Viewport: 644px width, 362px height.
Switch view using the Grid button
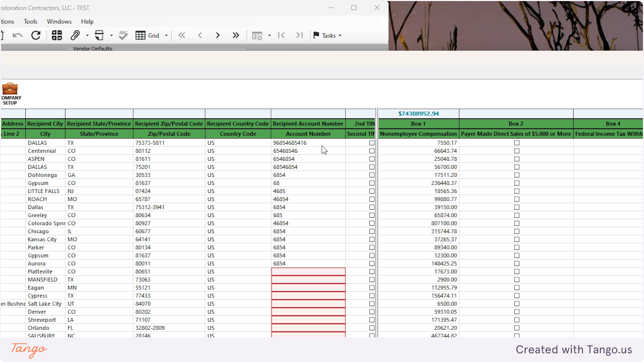pyautogui.click(x=148, y=35)
